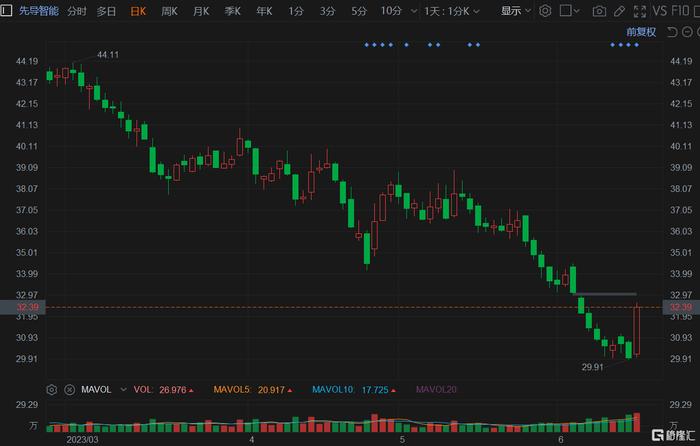Click the leftmost blue event dot marker
This screenshot has width=700, height=446.
tap(367, 45)
